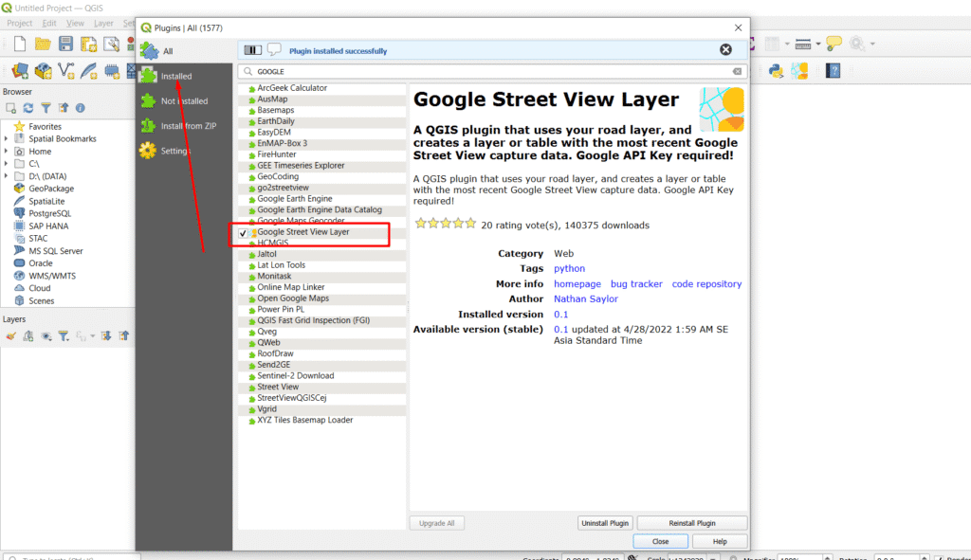Click the python tag link
Viewport: 971px width, 560px height.
click(x=569, y=268)
